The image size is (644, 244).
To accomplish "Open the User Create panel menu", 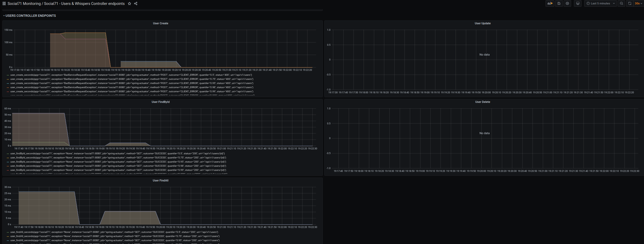I will 160,23.
